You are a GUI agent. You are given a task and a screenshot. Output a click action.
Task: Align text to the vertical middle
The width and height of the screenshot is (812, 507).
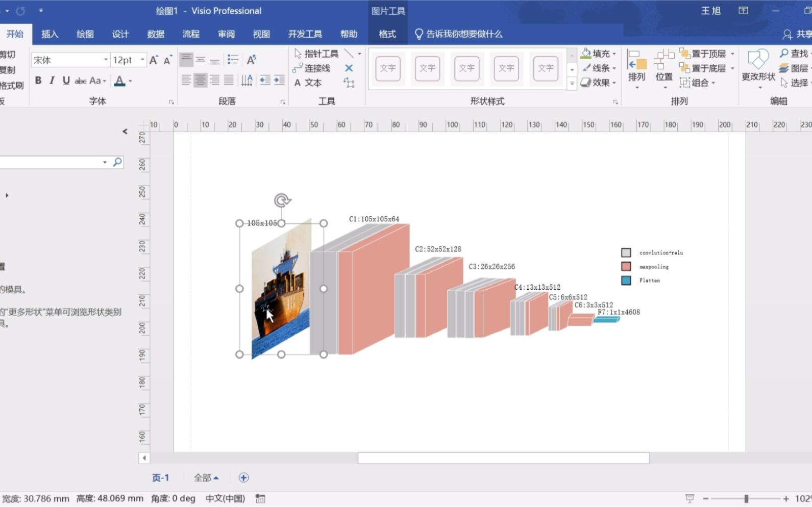[201, 60]
